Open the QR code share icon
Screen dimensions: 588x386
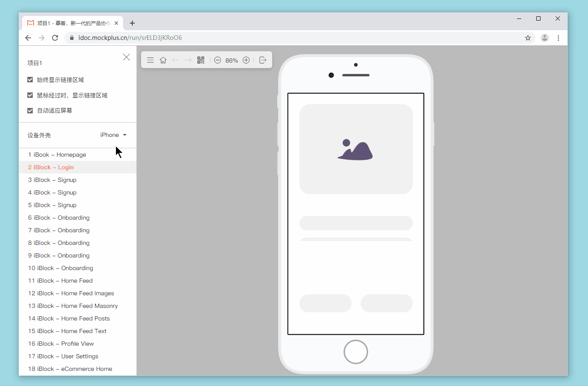click(201, 60)
